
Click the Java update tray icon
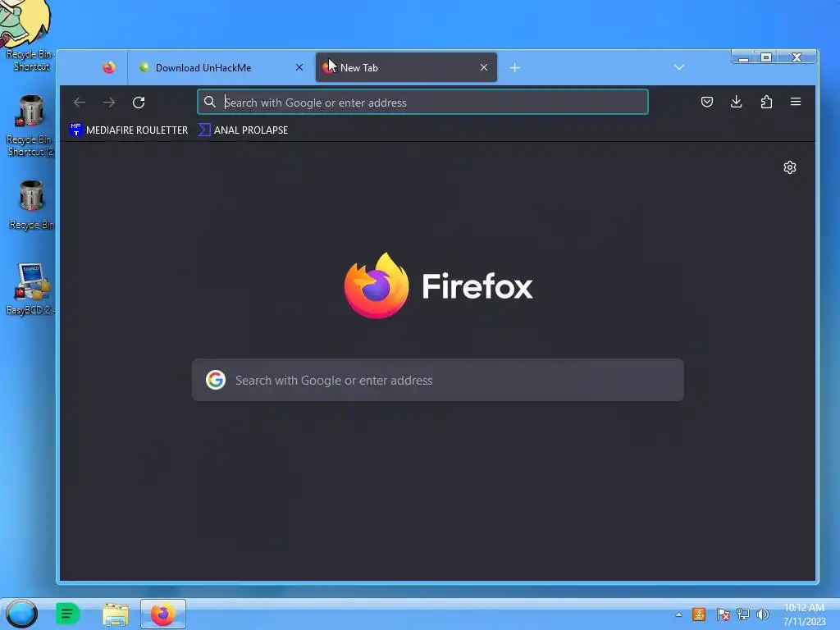tap(699, 614)
